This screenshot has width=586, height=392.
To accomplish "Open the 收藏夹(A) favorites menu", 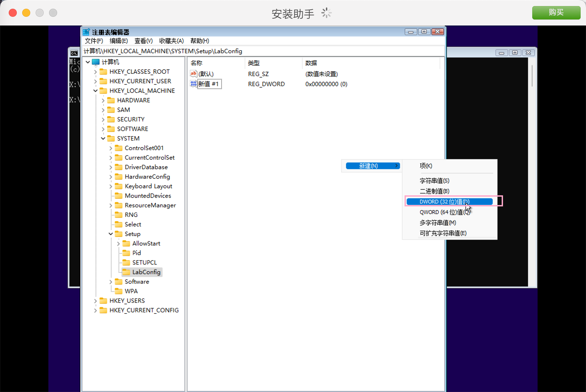I will (171, 41).
